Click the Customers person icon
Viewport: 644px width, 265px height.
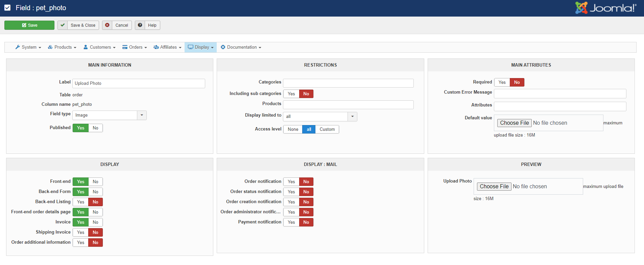point(86,47)
